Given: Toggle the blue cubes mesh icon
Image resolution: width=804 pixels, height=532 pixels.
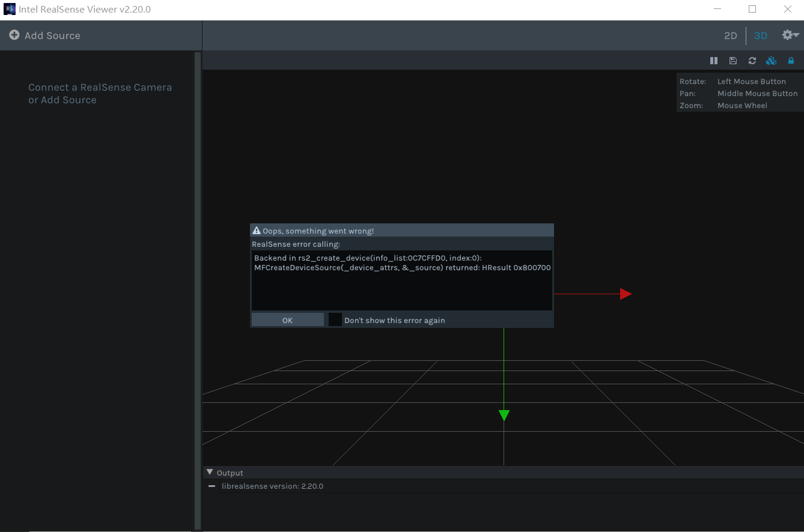Looking at the screenshot, I should 772,61.
